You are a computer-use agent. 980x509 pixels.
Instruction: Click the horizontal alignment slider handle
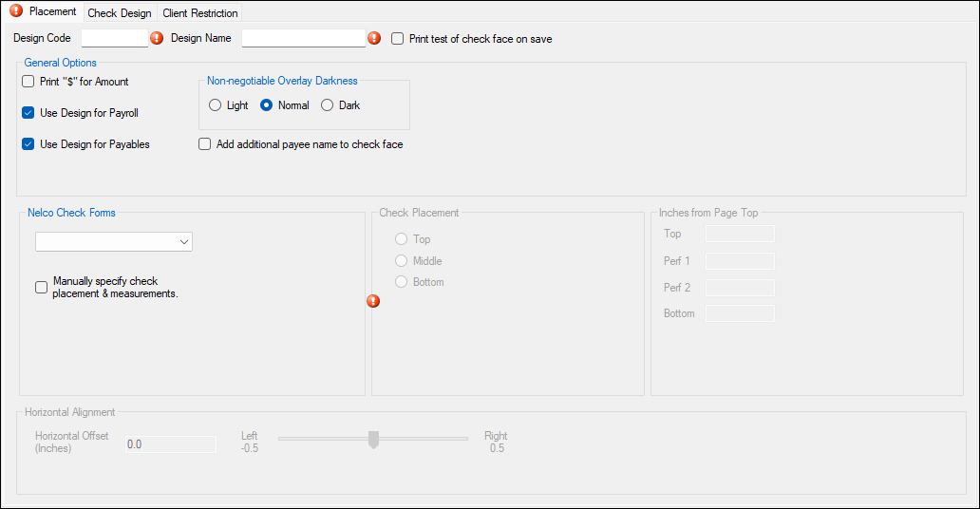[x=373, y=439]
